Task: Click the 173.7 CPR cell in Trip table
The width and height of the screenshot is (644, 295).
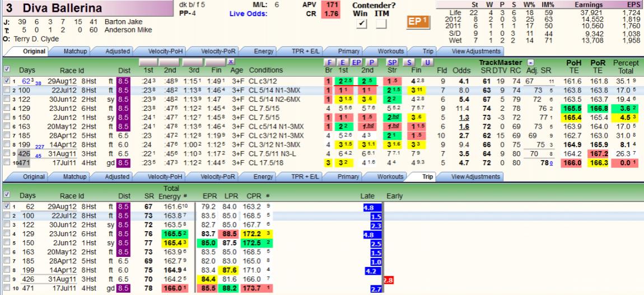Action: pos(250,289)
